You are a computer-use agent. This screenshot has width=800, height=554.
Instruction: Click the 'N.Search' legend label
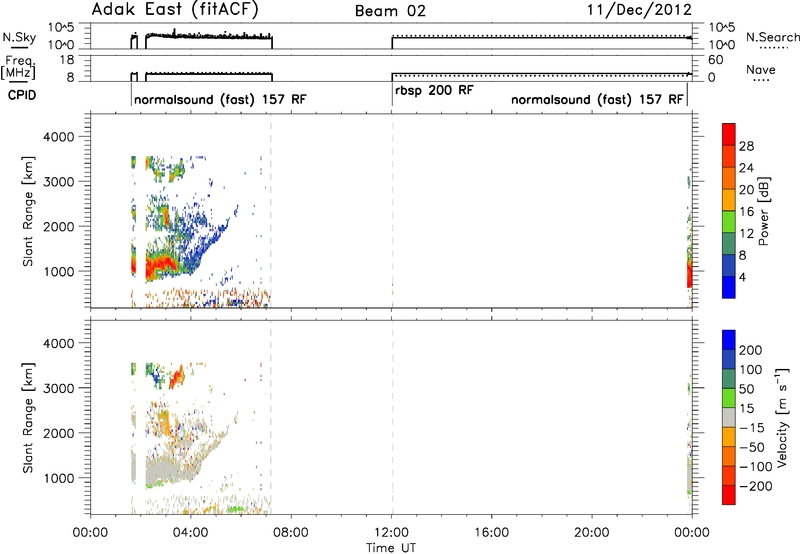click(773, 37)
